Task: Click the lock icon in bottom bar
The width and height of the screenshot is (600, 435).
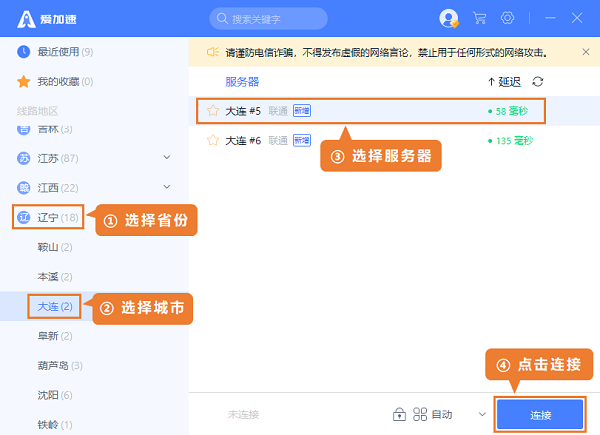Action: 399,414
